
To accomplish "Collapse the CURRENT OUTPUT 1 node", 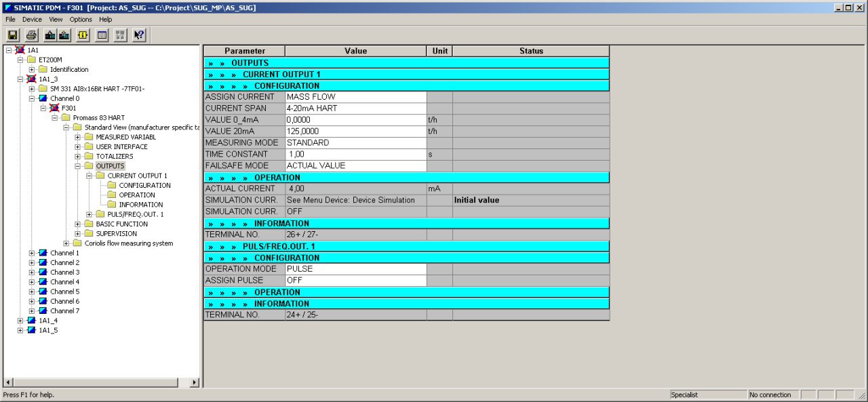I will pyautogui.click(x=90, y=176).
